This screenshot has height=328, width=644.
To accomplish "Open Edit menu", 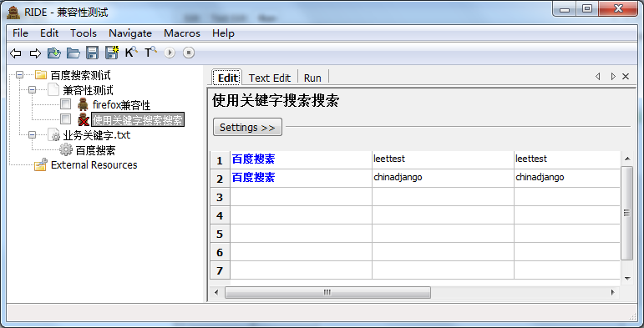I will [x=49, y=33].
